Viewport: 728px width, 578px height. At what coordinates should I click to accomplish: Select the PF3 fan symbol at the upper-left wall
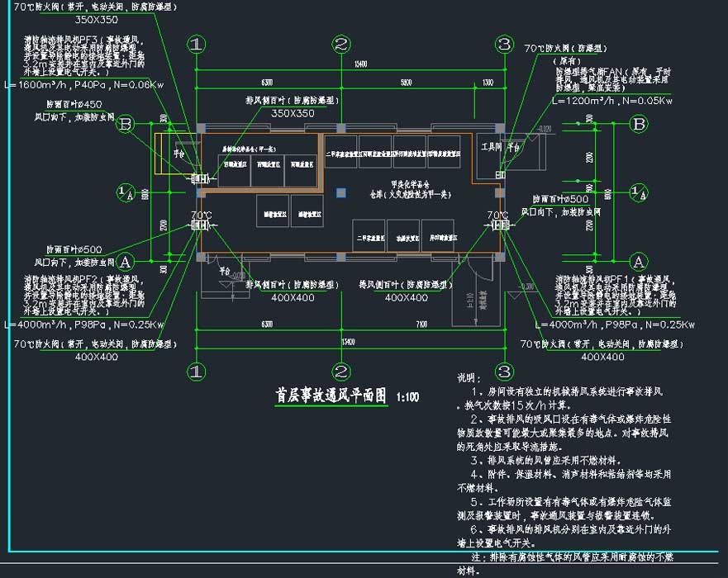click(200, 178)
